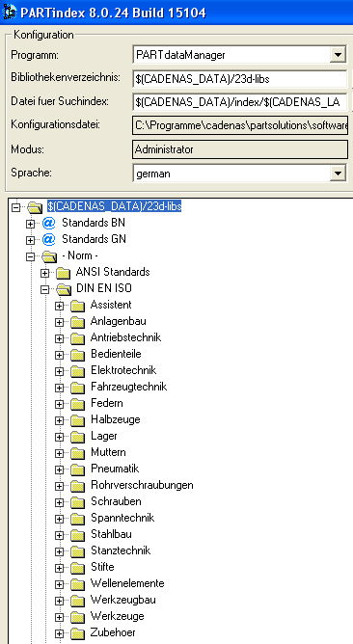Click the Rohrverschraubungen folder icon
Viewport: 353px width, 644px height.
(77, 486)
